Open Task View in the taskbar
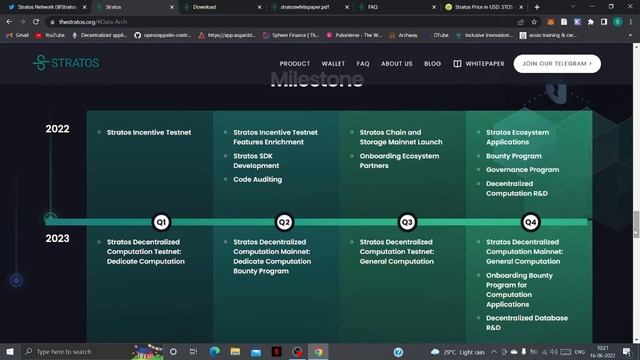Screen dimensions: 640x360 pos(193,351)
